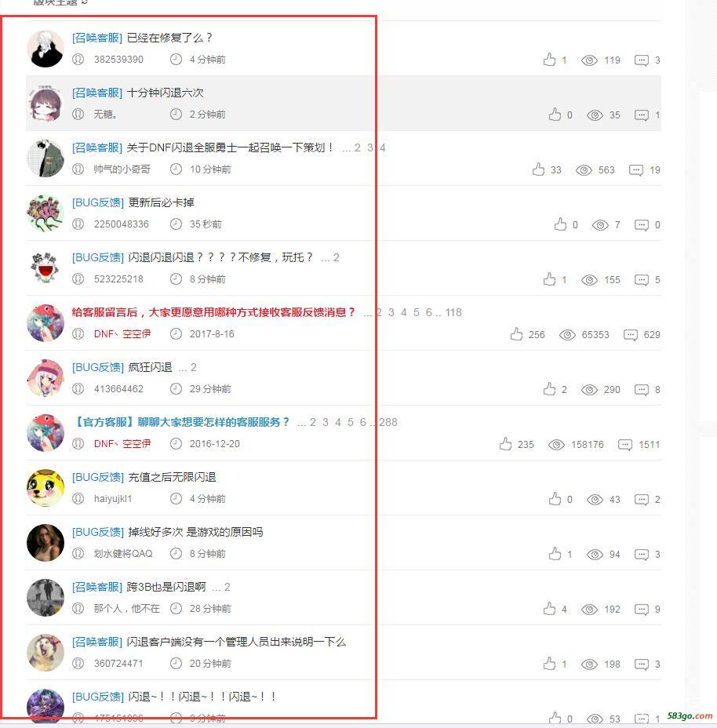
Task: Open the 十分钟闪退六次 thread
Action: pyautogui.click(x=166, y=93)
